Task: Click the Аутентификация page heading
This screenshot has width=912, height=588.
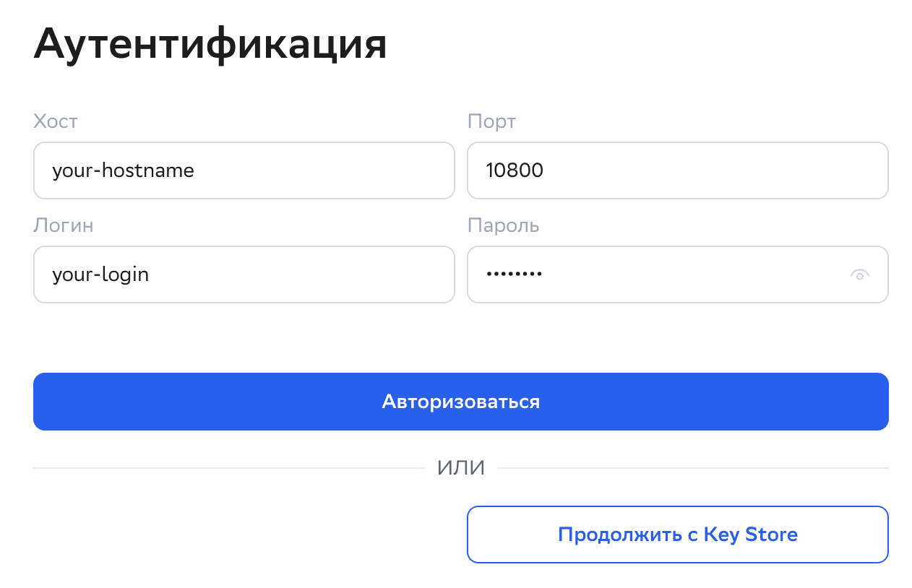Action: coord(210,45)
